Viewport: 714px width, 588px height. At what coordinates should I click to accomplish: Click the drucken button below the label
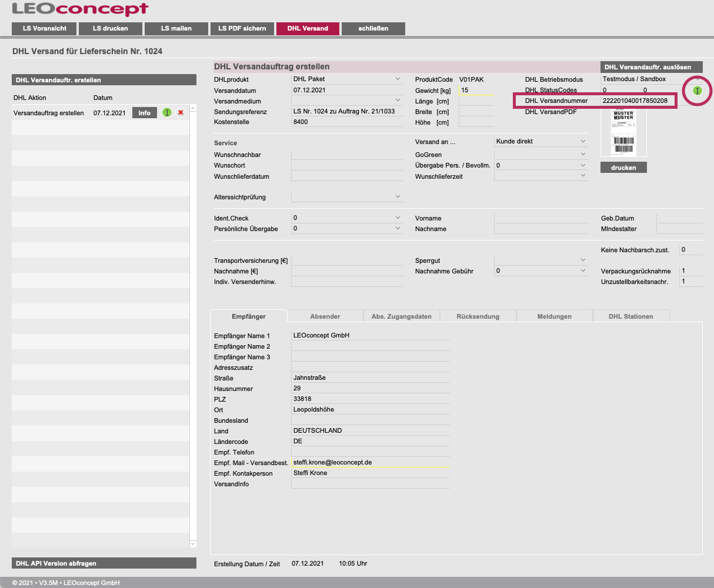point(623,168)
